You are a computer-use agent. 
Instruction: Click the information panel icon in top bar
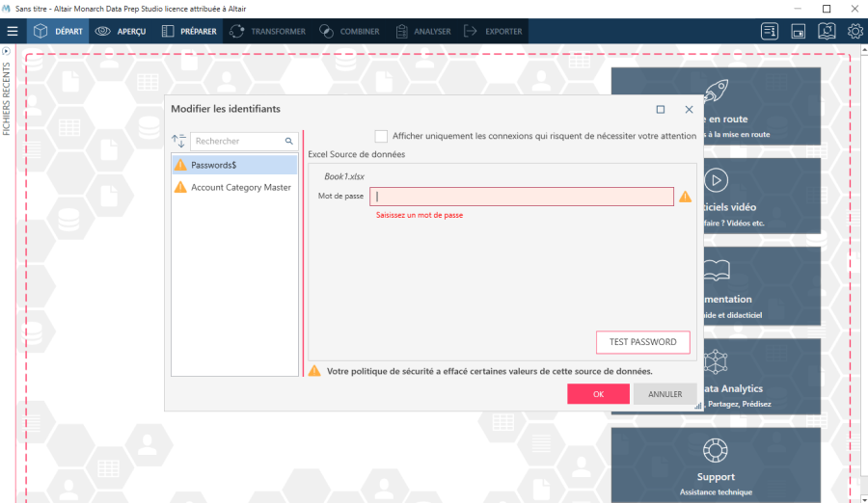770,31
